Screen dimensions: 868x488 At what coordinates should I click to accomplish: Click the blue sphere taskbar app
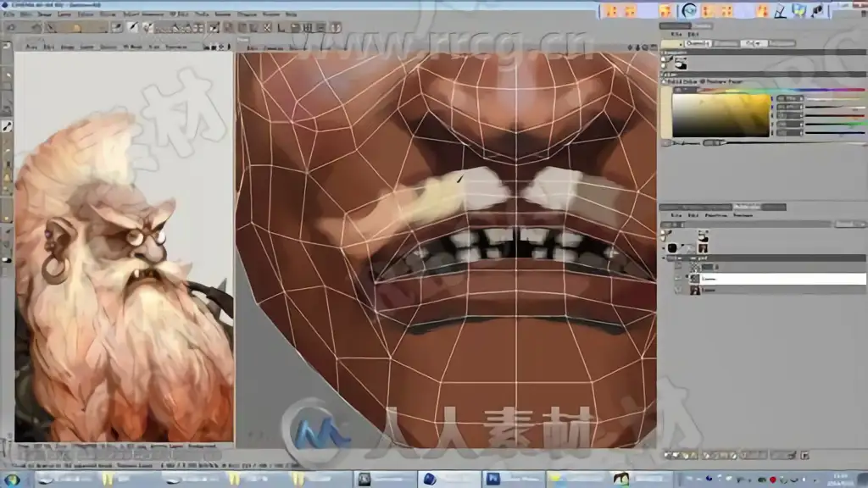(x=430, y=479)
